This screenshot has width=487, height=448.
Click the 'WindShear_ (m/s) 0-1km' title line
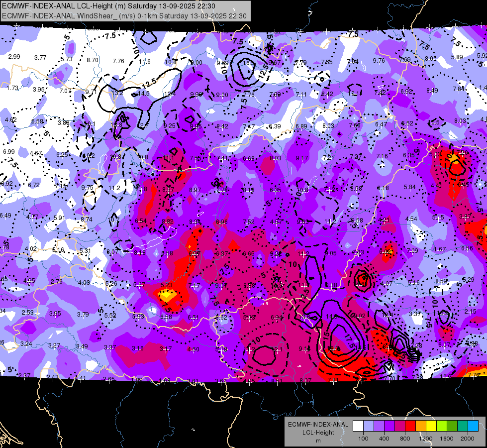(x=124, y=16)
